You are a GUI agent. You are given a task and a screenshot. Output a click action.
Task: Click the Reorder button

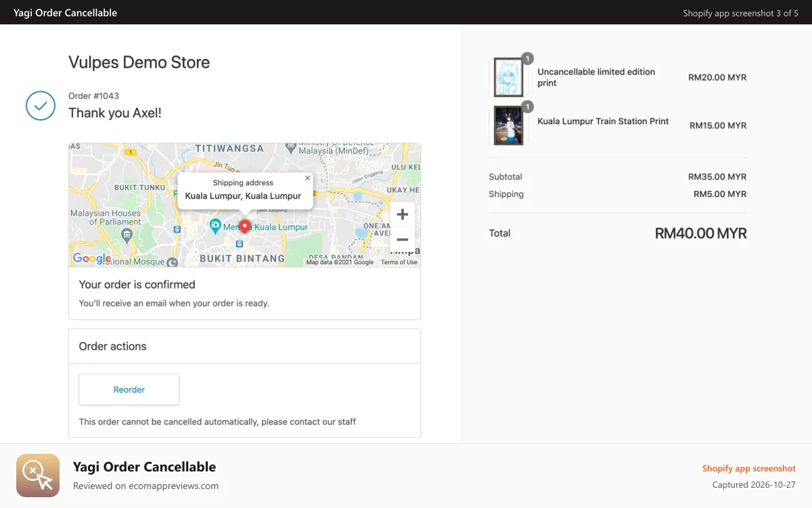click(129, 389)
